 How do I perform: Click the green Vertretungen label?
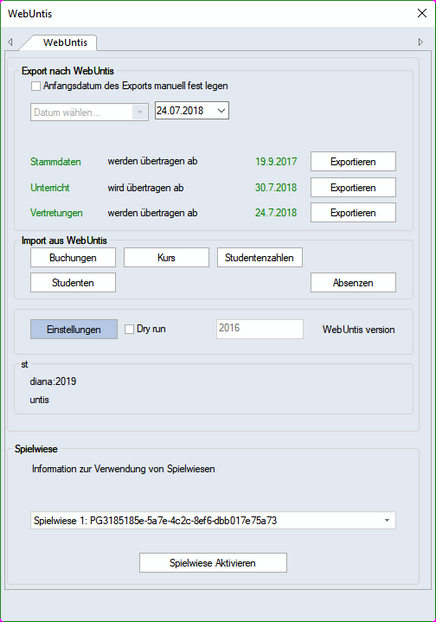coord(56,213)
